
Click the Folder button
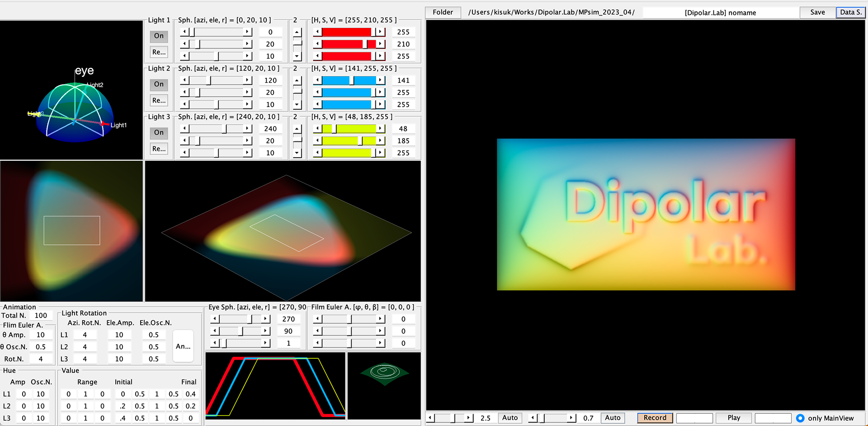pos(443,12)
